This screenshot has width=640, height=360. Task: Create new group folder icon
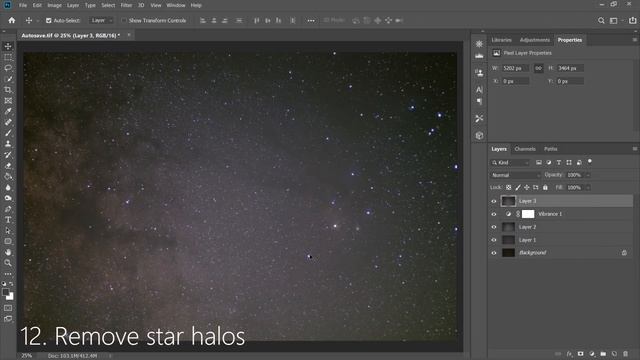[x=603, y=354]
